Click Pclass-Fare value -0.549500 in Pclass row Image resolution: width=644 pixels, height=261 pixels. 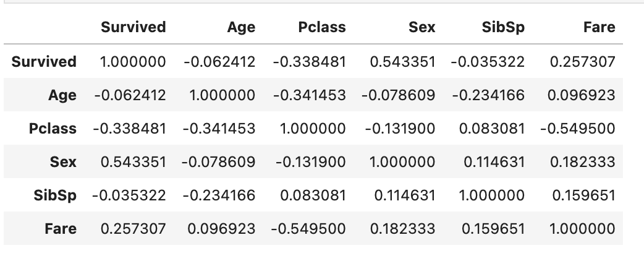click(577, 129)
